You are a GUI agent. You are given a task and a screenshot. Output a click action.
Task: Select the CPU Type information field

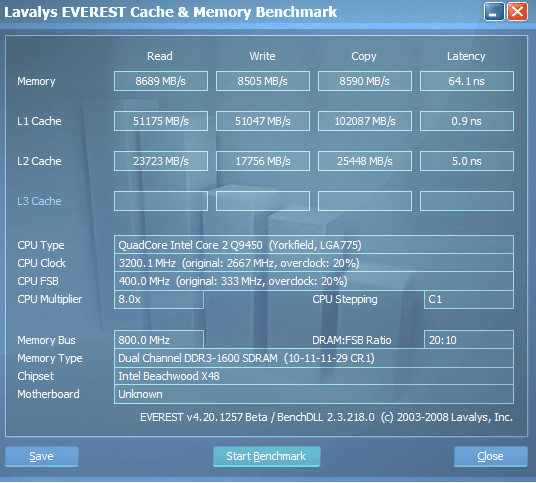tap(313, 245)
